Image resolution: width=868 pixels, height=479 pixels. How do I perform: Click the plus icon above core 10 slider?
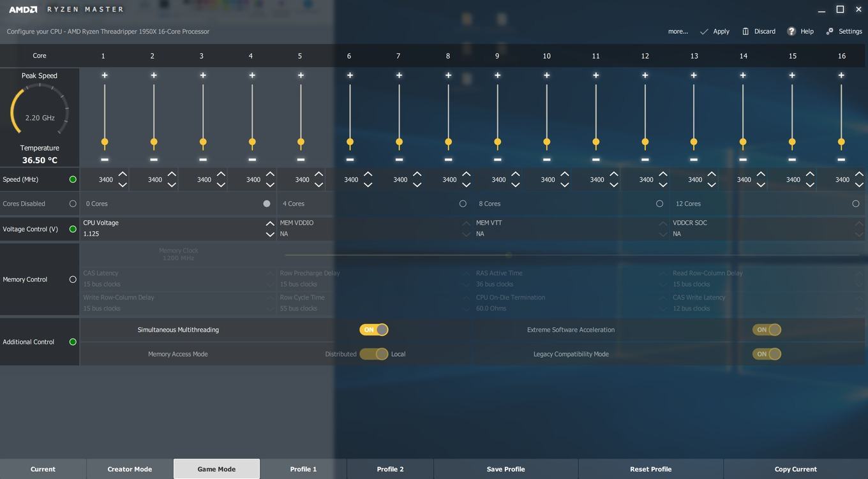(546, 75)
